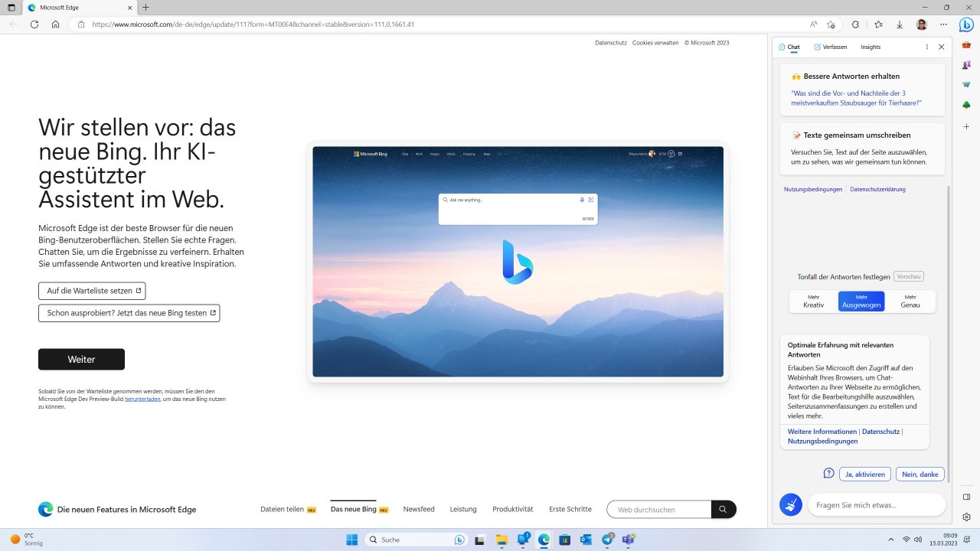
Task: Go to Erste Schritte section
Action: 570,509
